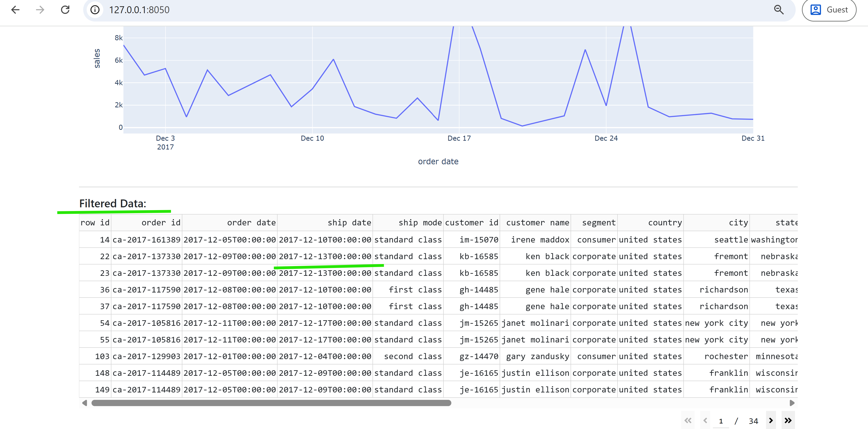The width and height of the screenshot is (868, 429).
Task: Click the table's left scroll arrow
Action: pyautogui.click(x=85, y=403)
